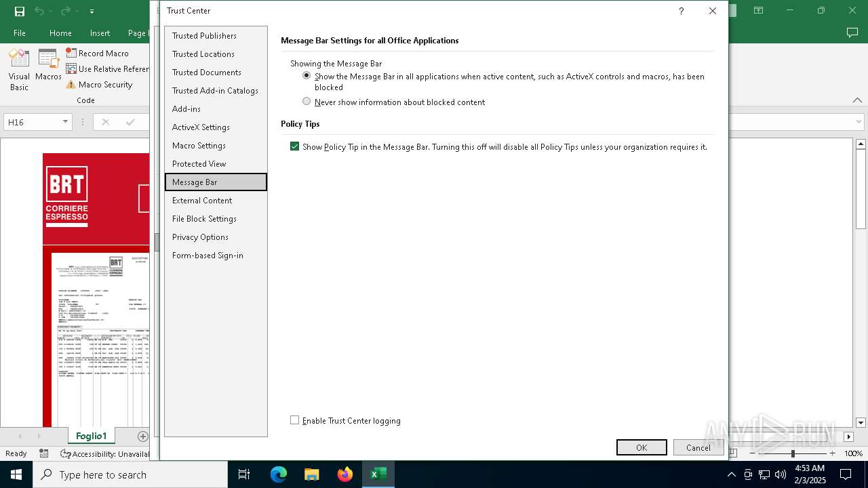868x488 pixels.
Task: Click the zoom slider handle in status bar
Action: [x=793, y=453]
